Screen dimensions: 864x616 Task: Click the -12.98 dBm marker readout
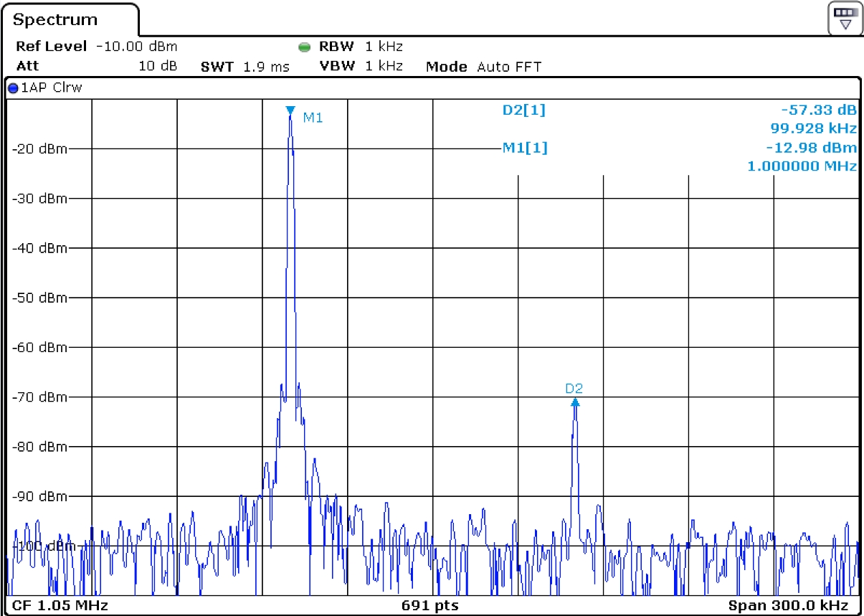click(811, 148)
